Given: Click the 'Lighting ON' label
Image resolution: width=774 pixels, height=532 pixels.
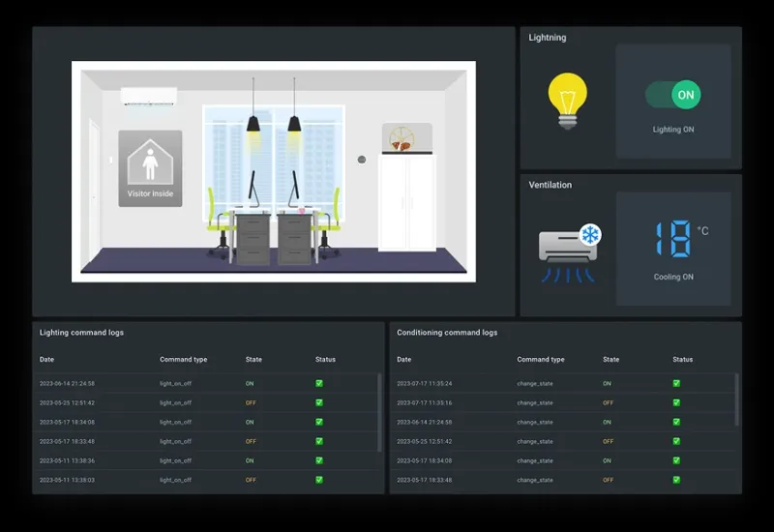Looking at the screenshot, I should (673, 130).
